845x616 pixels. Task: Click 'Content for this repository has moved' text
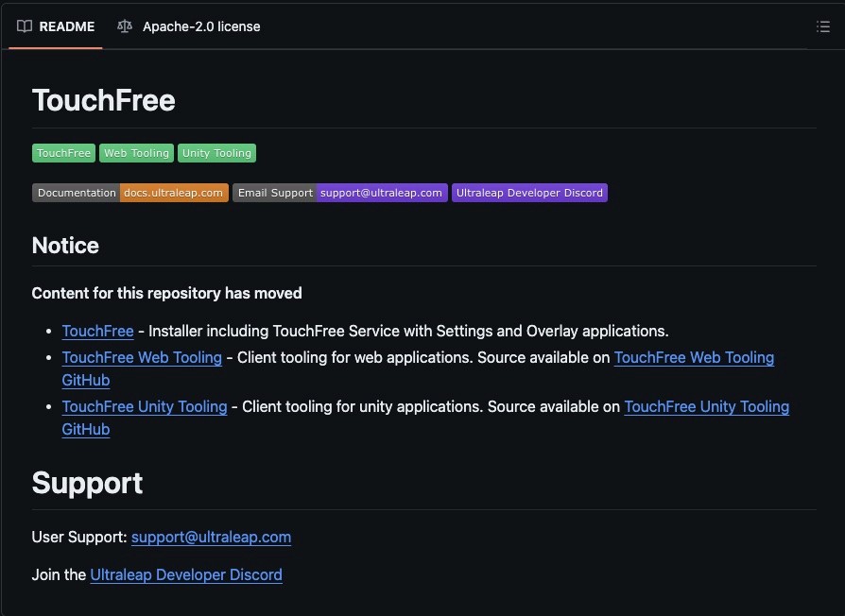(166, 293)
